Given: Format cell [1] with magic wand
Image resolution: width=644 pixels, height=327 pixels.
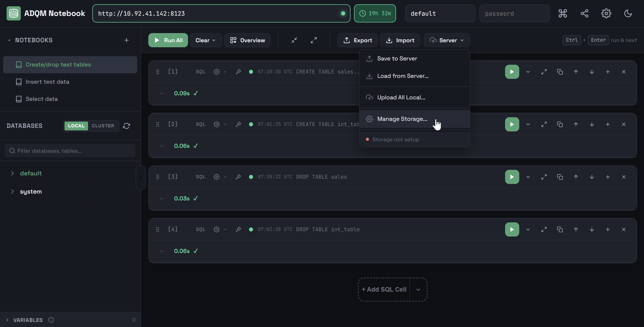Looking at the screenshot, I should [238, 72].
